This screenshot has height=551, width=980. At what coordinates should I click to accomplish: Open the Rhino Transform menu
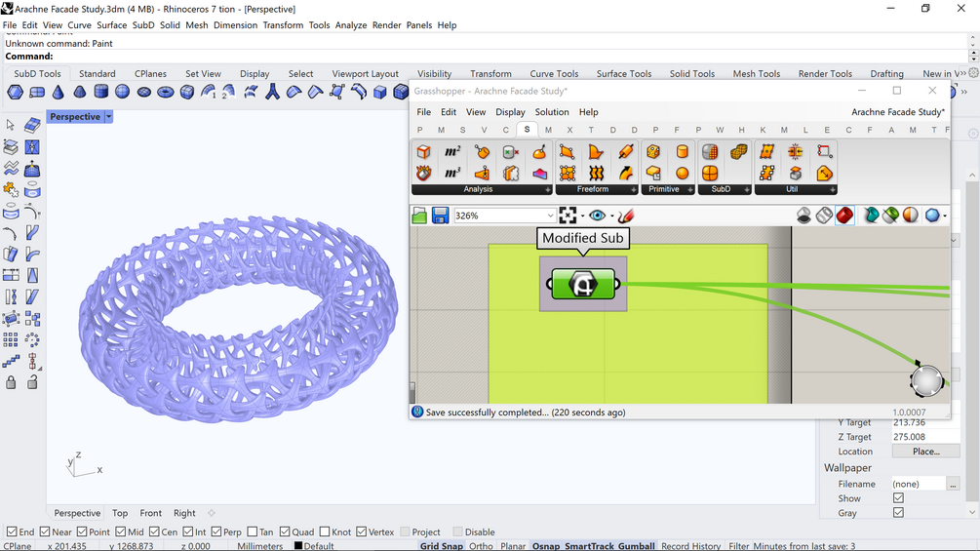click(x=283, y=25)
